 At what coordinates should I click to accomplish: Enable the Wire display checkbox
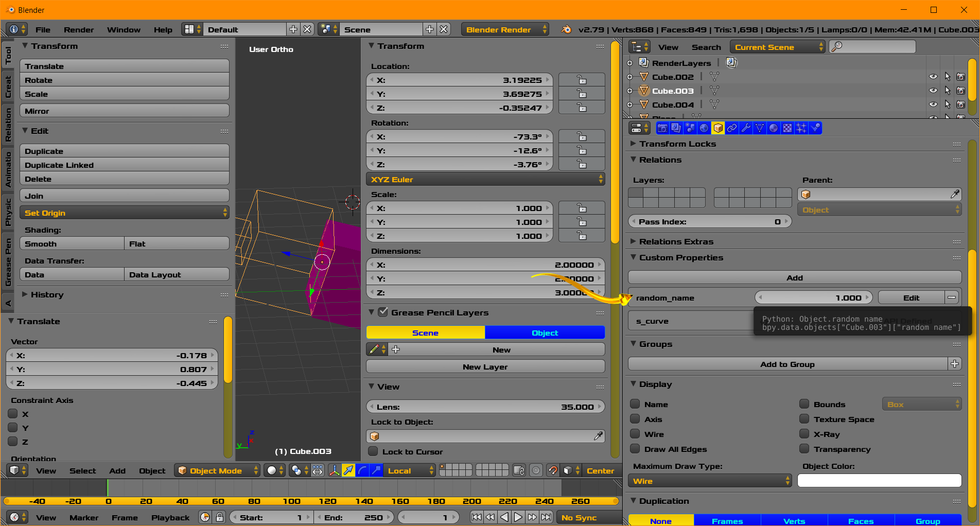point(635,434)
